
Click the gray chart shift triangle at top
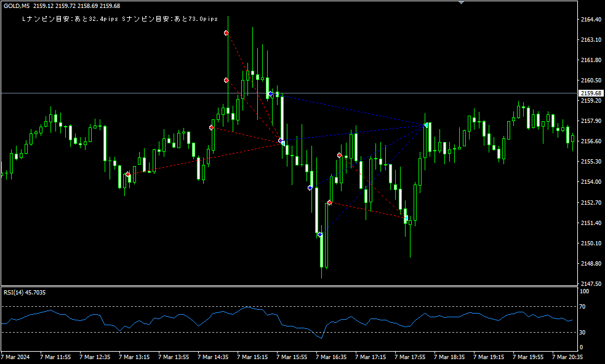point(462,2)
